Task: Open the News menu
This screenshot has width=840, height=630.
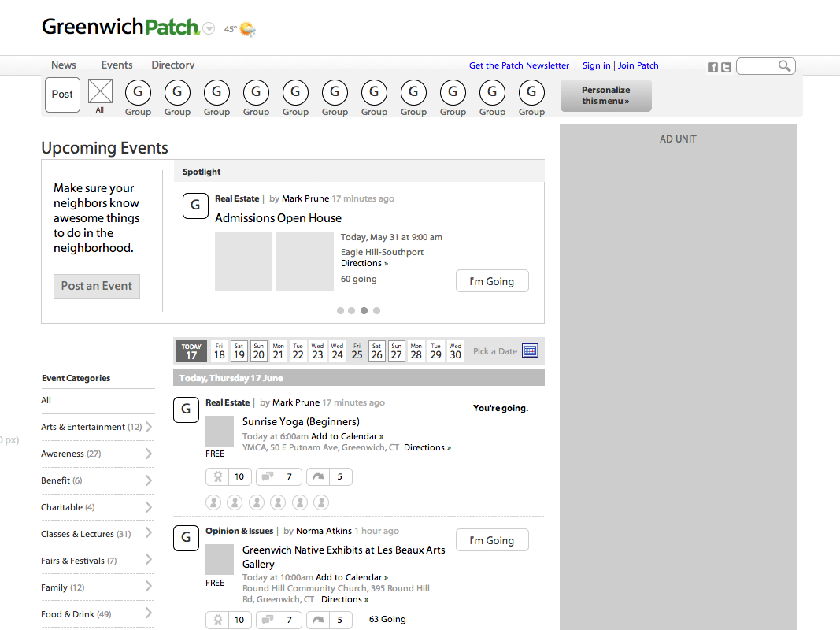Action: coord(64,65)
